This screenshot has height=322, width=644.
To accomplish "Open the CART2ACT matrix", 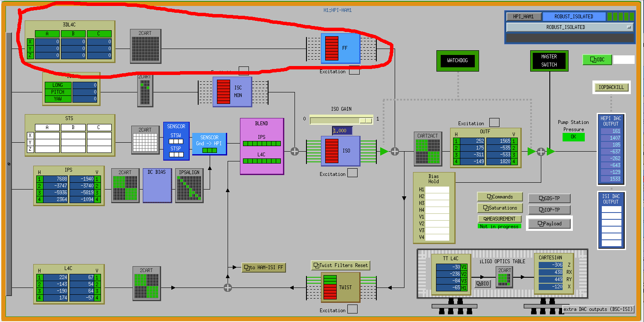I will coord(428,149).
